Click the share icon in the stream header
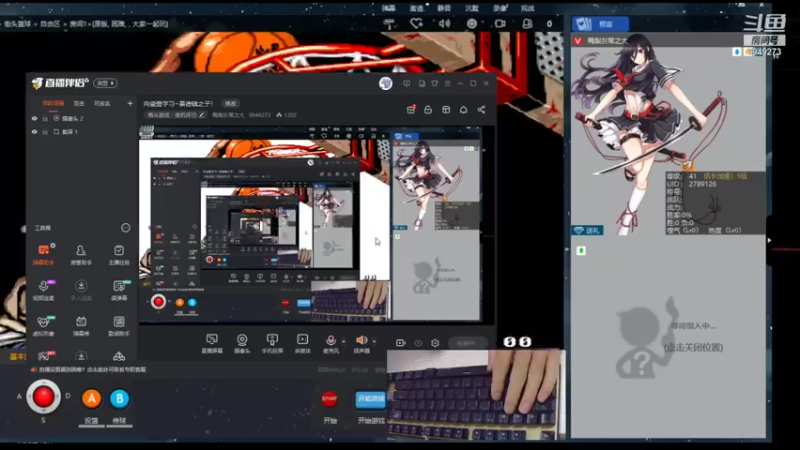Screen dimensions: 800x450 [481, 110]
